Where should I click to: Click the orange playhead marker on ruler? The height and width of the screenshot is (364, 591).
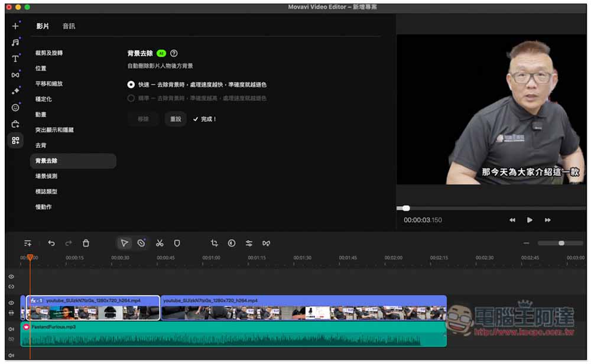(30, 258)
